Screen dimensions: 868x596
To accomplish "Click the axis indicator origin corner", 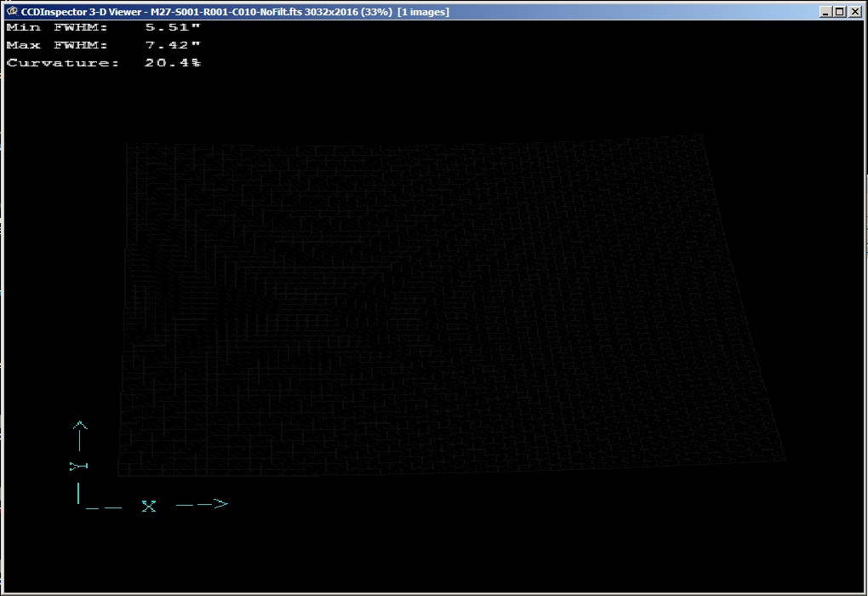I will click(80, 503).
